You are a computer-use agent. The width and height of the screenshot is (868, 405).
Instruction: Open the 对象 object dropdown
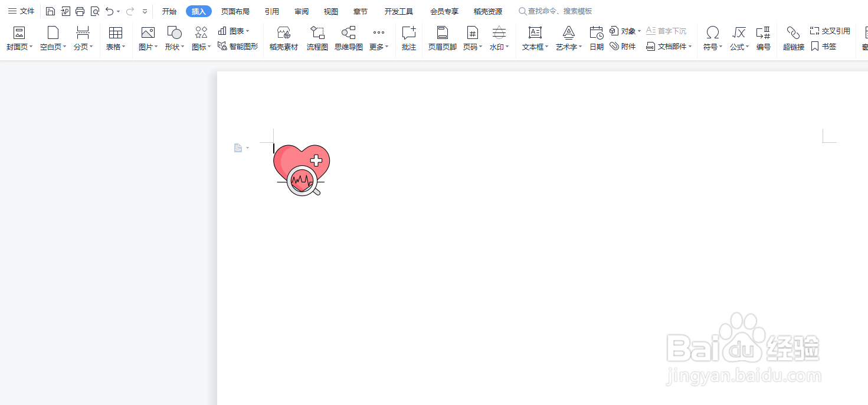pos(625,31)
